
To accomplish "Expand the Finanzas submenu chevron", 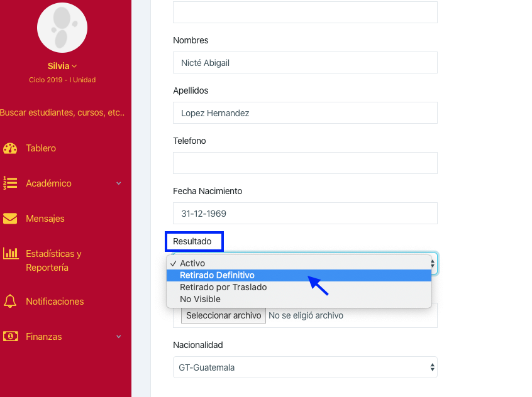I will click(x=118, y=337).
